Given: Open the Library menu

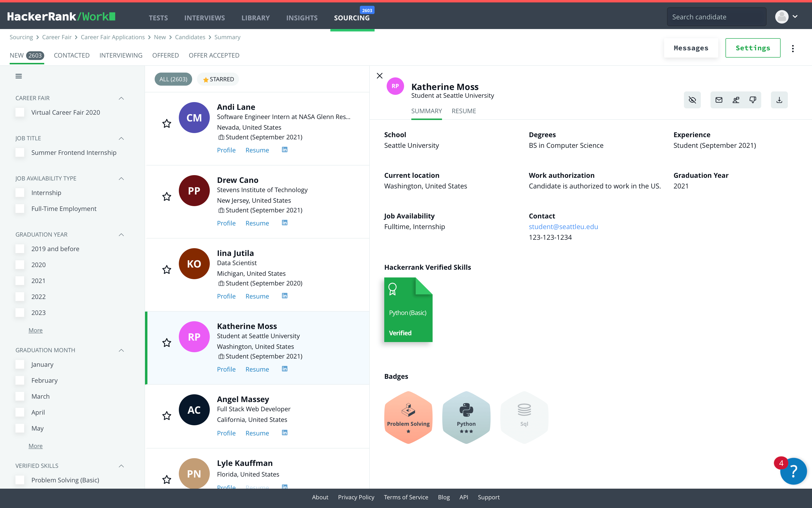Looking at the screenshot, I should (x=256, y=18).
